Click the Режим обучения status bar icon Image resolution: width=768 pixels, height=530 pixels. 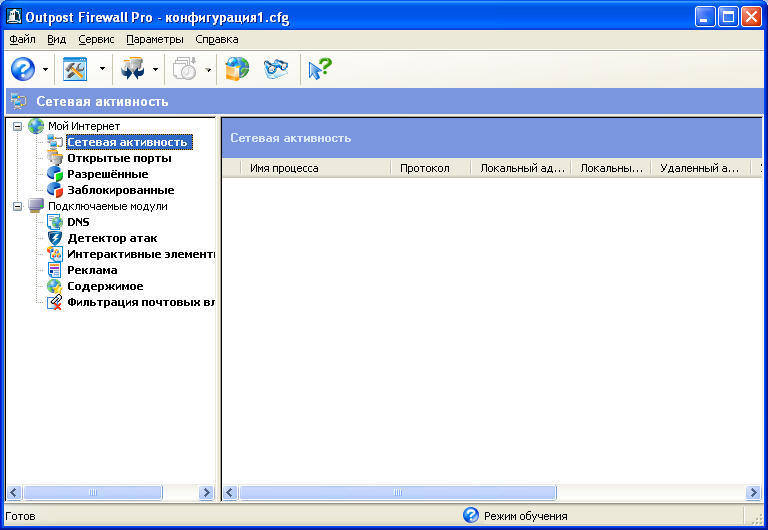pyautogui.click(x=471, y=515)
